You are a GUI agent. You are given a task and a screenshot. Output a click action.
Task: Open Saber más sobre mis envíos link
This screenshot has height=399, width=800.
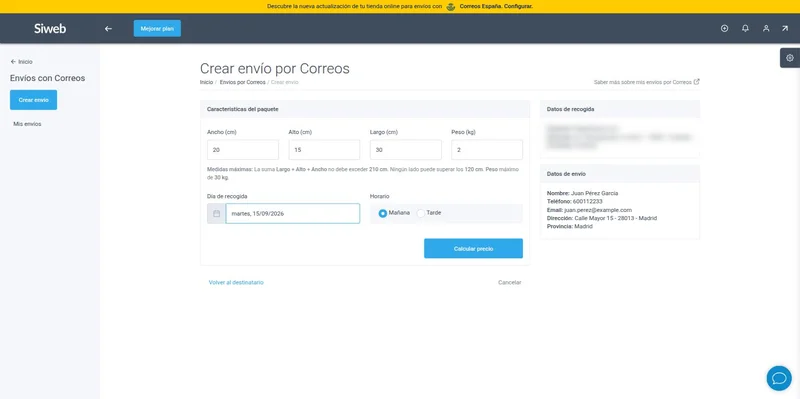coord(646,82)
